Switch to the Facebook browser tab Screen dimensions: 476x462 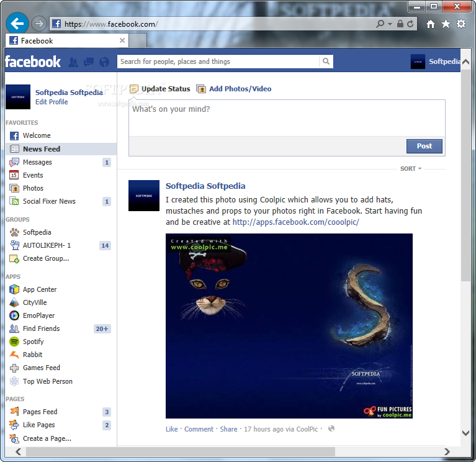67,40
